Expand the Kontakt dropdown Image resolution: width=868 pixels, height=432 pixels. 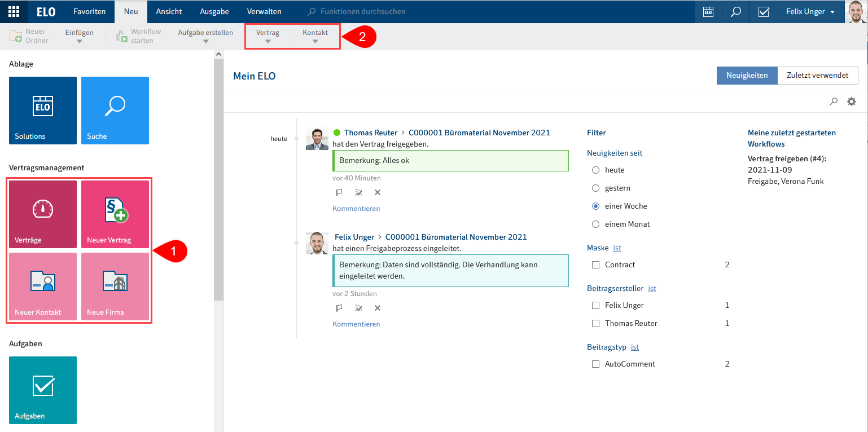tap(315, 36)
